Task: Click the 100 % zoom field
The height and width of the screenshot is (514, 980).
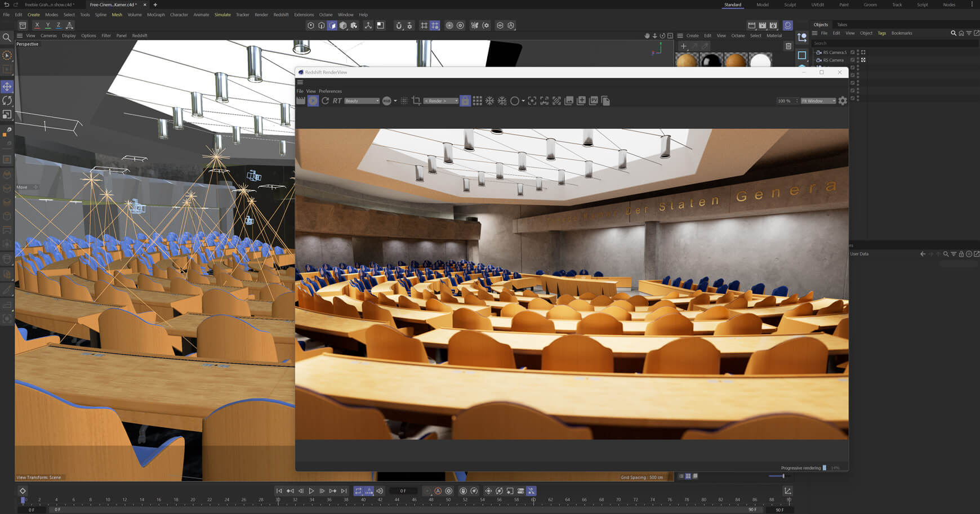Action: pos(787,101)
